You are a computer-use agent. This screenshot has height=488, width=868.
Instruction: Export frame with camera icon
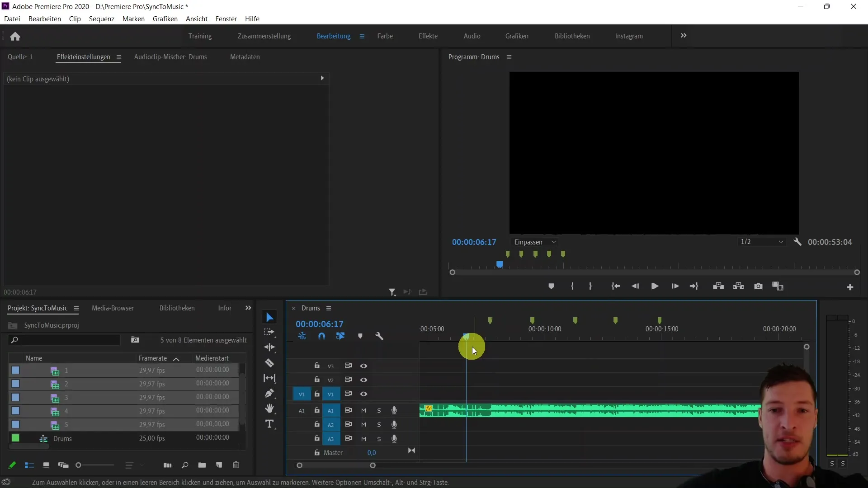tap(758, 286)
